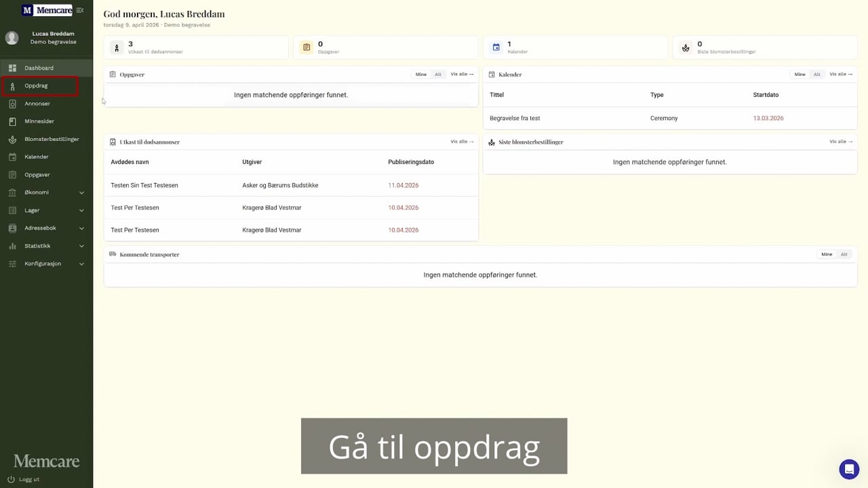Click the Annonser sidebar icon
The width and height of the screenshot is (868, 488).
[x=12, y=104]
